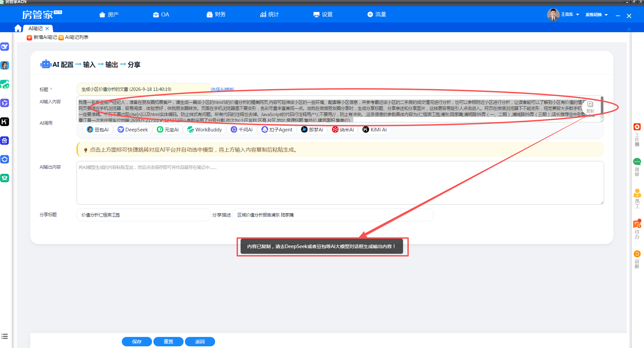This screenshot has width=644, height=348.
Task: Open 微聊 chat in the right sidebar
Action: [637, 167]
